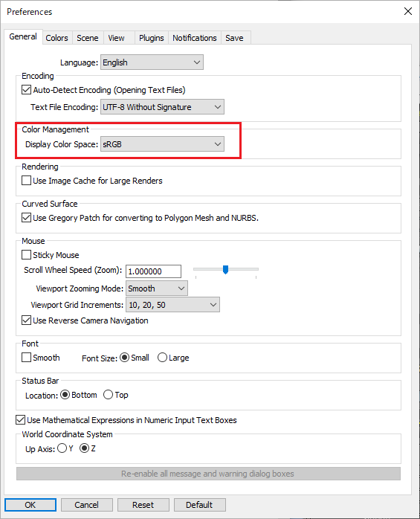This screenshot has width=420, height=519.
Task: Close the Preferences dialog window
Action: 408,11
